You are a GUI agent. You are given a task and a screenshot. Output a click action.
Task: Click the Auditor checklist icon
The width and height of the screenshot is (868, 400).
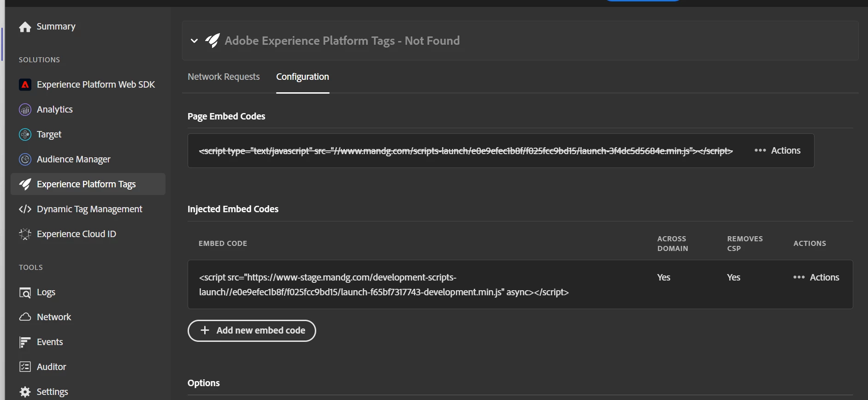25,367
